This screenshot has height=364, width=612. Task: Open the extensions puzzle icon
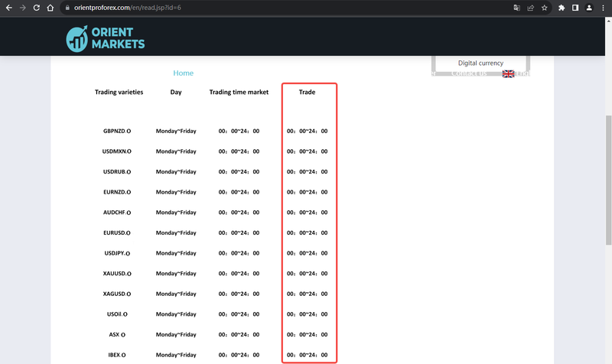[x=562, y=8]
